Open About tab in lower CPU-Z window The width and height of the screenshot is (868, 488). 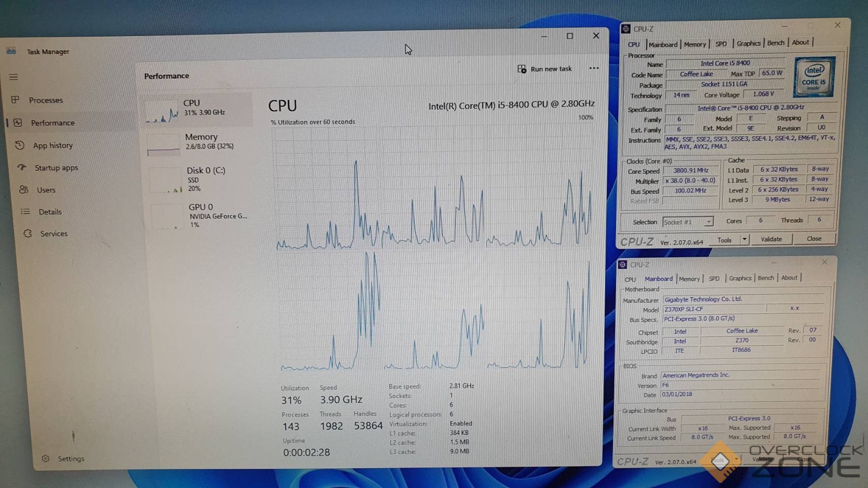click(789, 278)
